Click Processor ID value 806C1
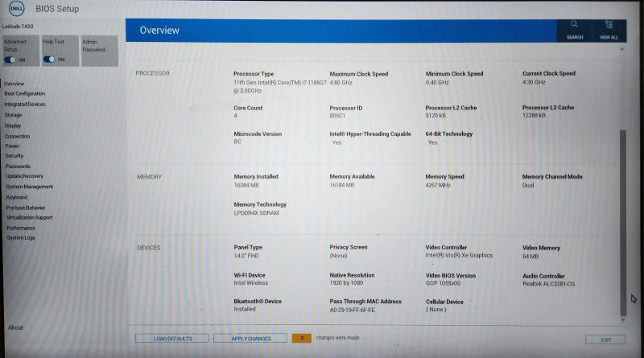644x358 pixels. (x=337, y=116)
